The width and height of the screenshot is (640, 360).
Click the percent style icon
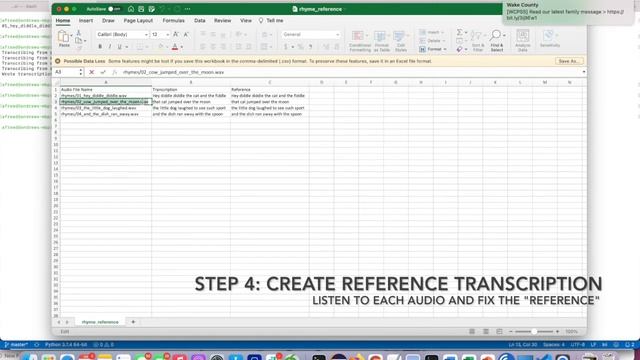(300, 47)
